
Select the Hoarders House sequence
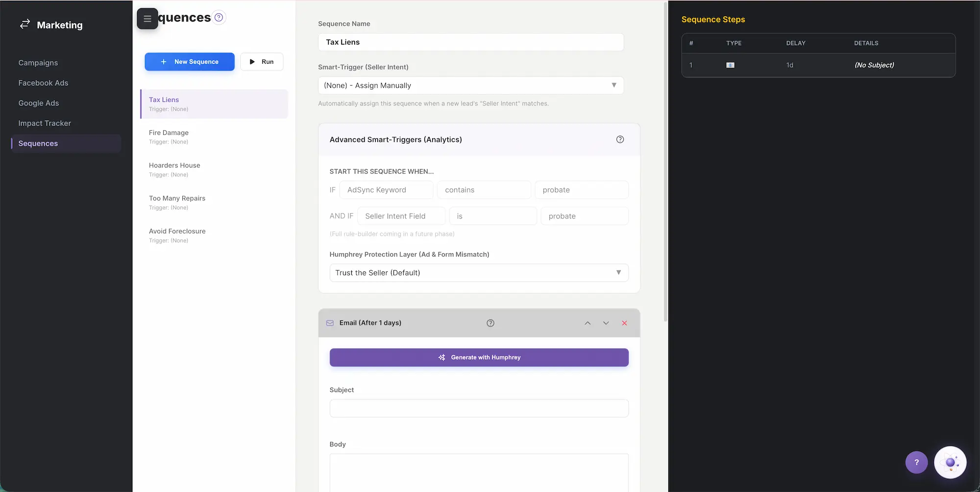point(214,170)
